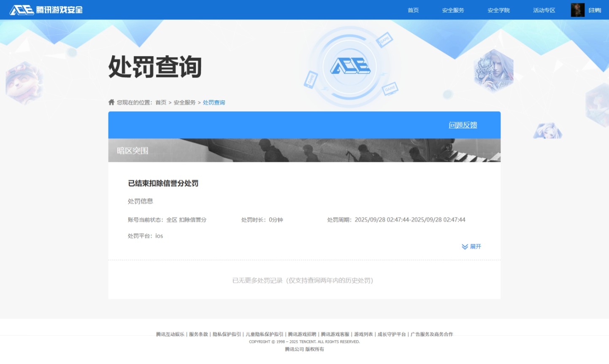Image resolution: width=609 pixels, height=364 pixels.
Task: Go to the 活动专区 navigation item
Action: click(x=544, y=10)
